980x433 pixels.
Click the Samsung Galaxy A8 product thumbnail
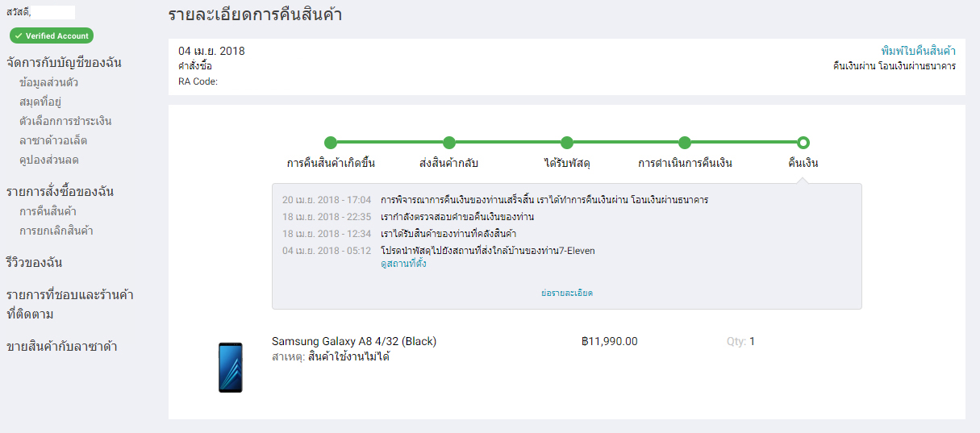[x=230, y=368]
